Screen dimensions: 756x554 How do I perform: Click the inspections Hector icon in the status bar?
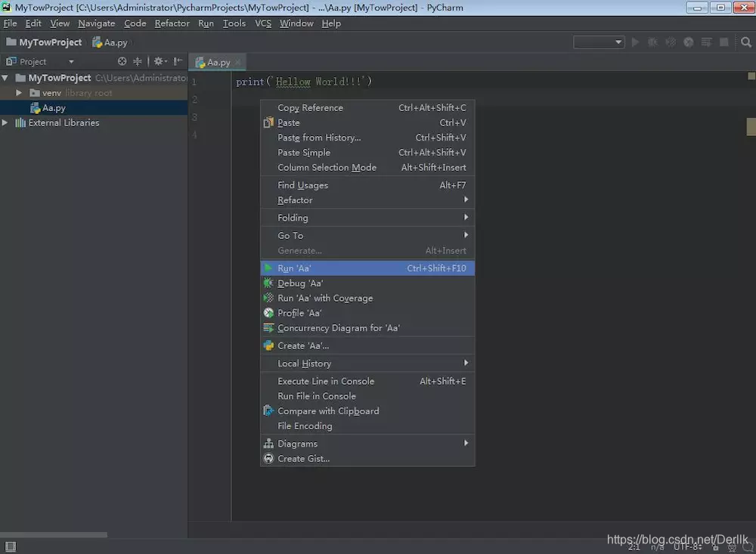tap(732, 547)
